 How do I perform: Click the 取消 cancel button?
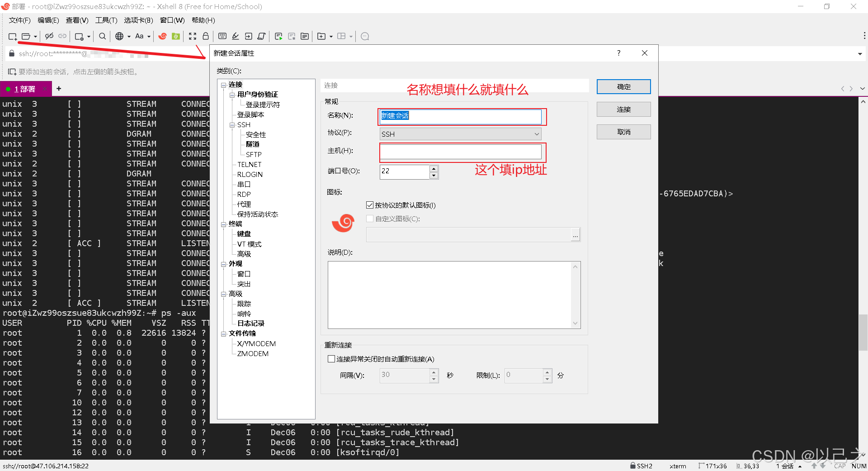[623, 132]
